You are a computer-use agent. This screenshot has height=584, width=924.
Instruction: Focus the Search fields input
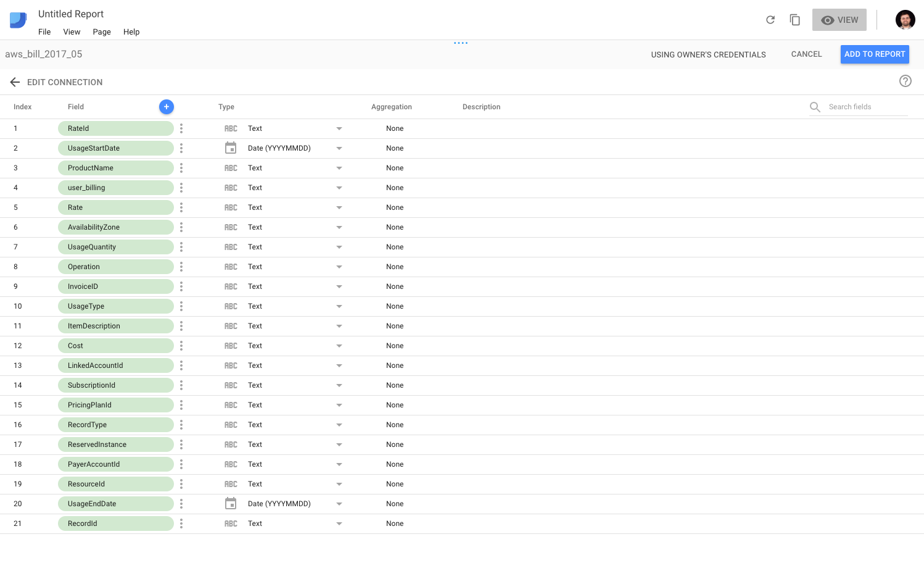point(868,107)
